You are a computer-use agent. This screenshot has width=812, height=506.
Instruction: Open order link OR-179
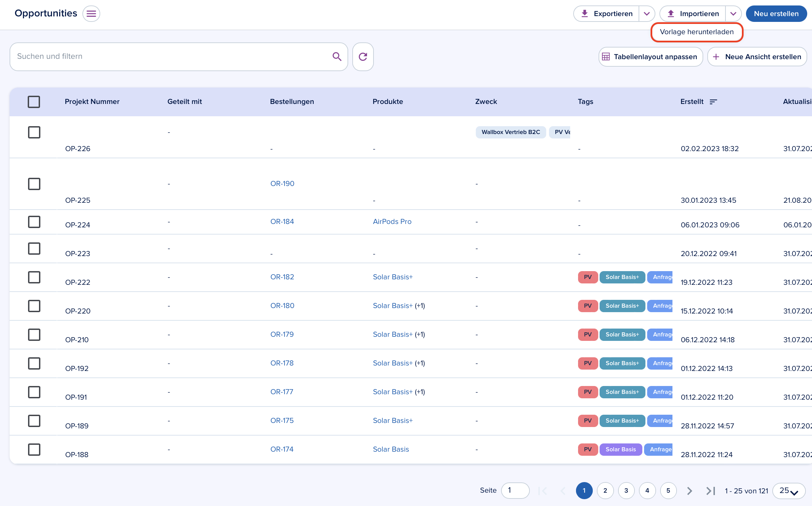(282, 334)
